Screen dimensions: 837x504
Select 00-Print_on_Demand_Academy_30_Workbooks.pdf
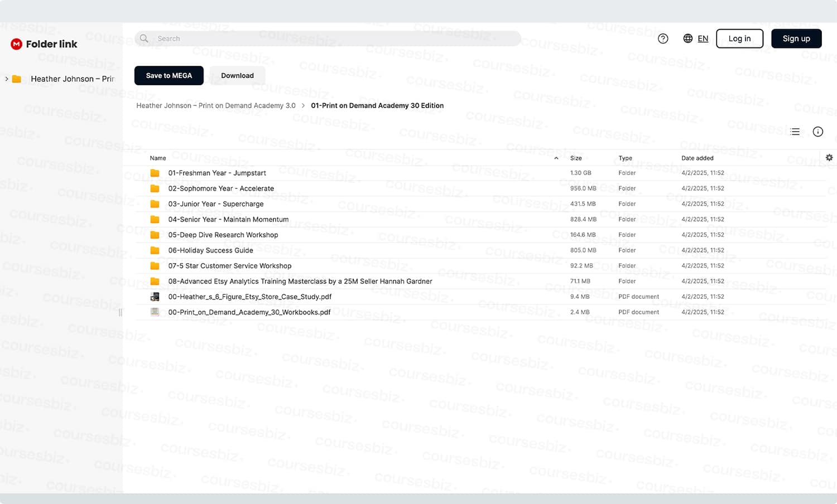[x=249, y=312]
